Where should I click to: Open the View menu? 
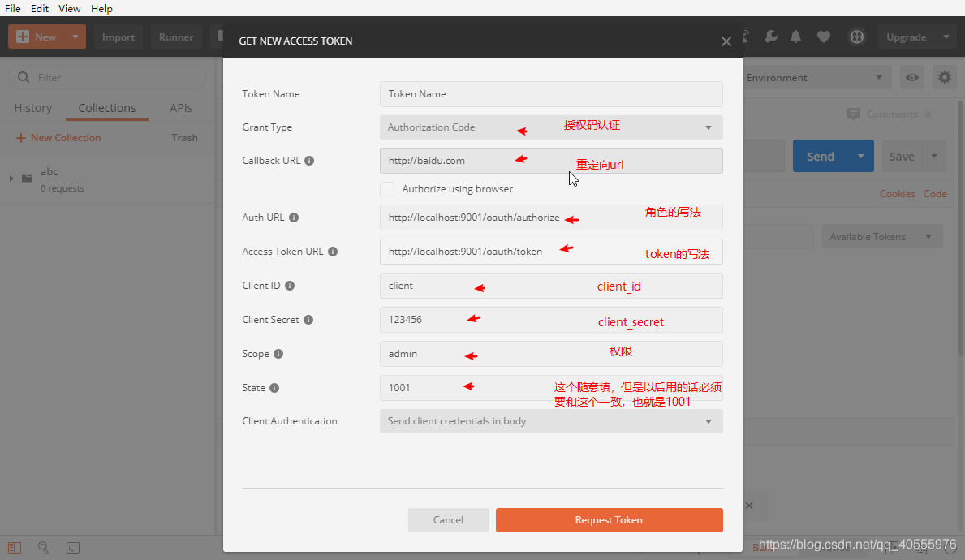coord(69,8)
